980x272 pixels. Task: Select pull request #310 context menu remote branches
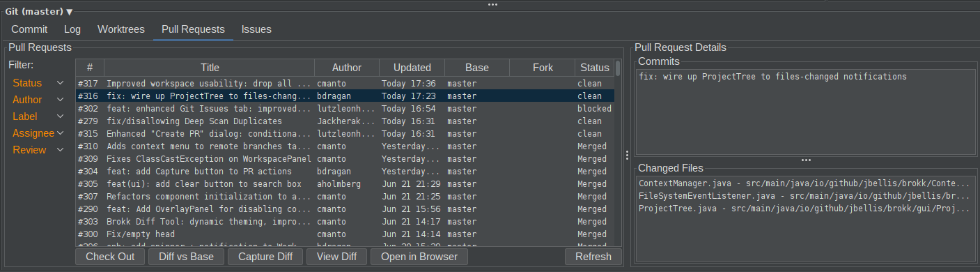pos(345,146)
